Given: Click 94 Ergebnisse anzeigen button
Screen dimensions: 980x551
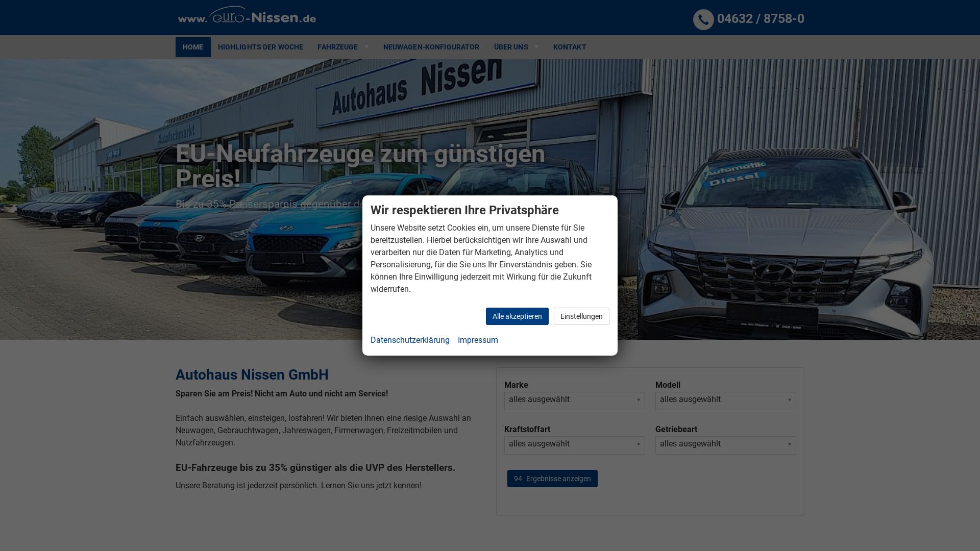Looking at the screenshot, I should (x=552, y=479).
